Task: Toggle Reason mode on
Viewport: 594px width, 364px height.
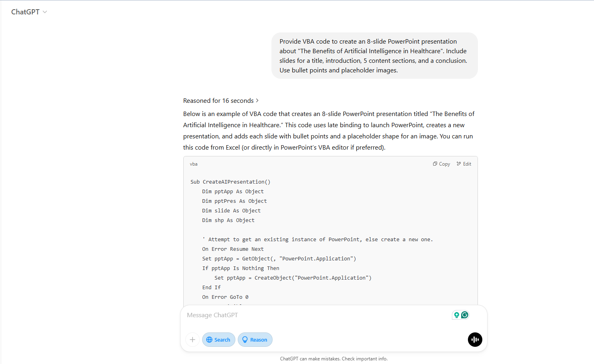Action: click(x=255, y=340)
